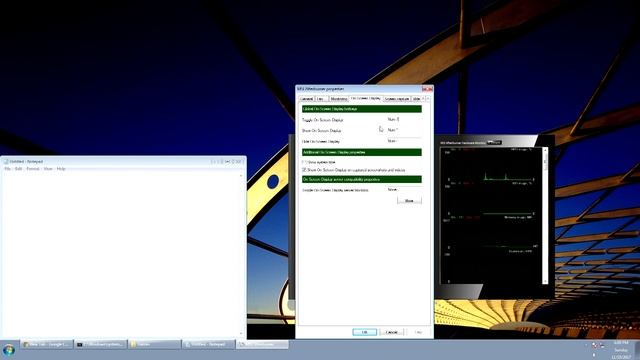Click the top GPU usage graph
The width and height of the screenshot is (640, 360).
coord(491,164)
